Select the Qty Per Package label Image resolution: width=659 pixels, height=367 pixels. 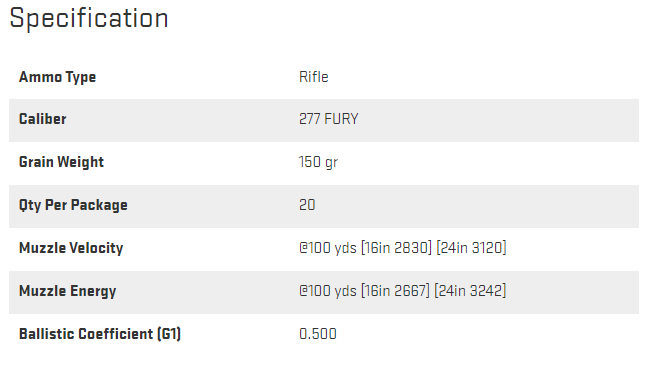pyautogui.click(x=73, y=205)
